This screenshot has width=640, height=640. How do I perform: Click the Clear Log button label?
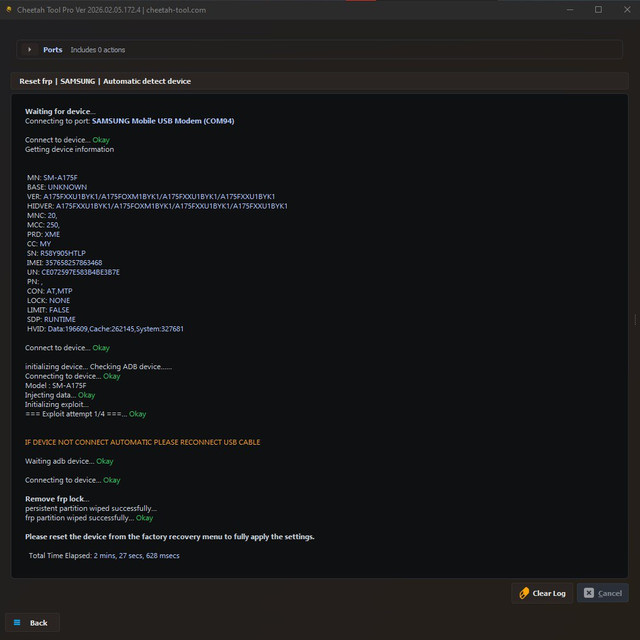point(549,593)
